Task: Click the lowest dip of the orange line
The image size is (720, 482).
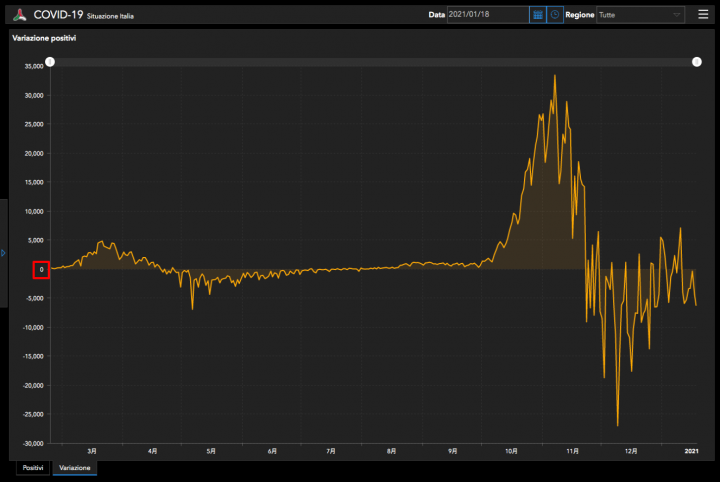Action: [618, 425]
